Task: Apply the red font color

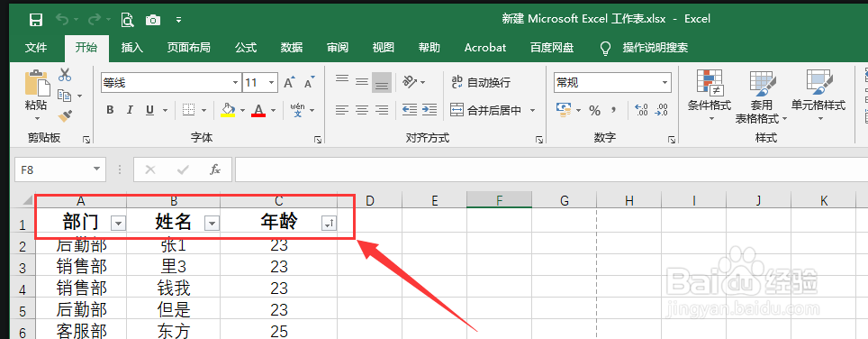Action: 258,110
